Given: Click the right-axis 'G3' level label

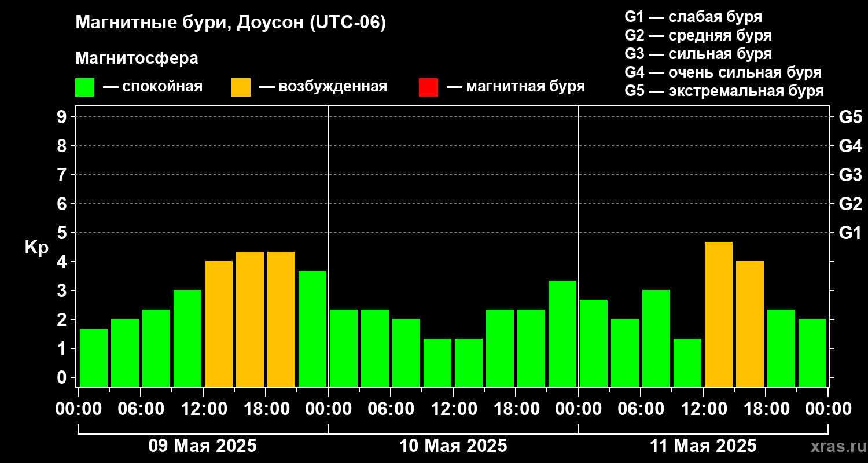Looking at the screenshot, I should pyautogui.click(x=850, y=175).
